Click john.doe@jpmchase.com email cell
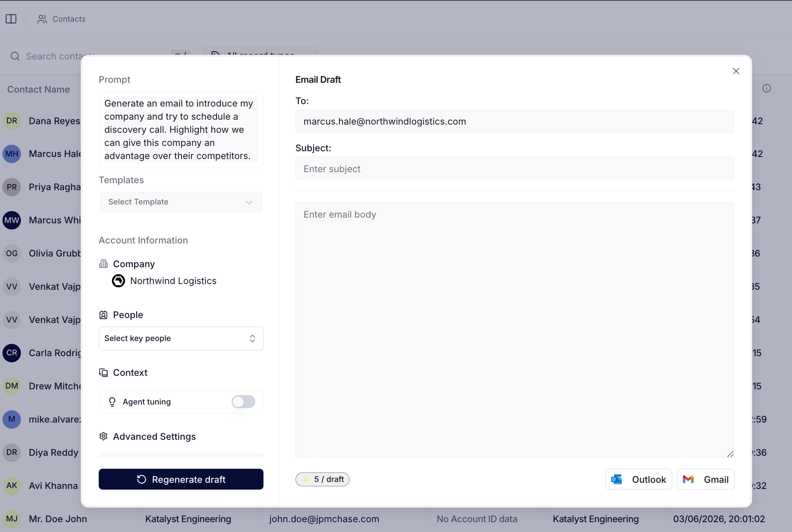 (324, 519)
